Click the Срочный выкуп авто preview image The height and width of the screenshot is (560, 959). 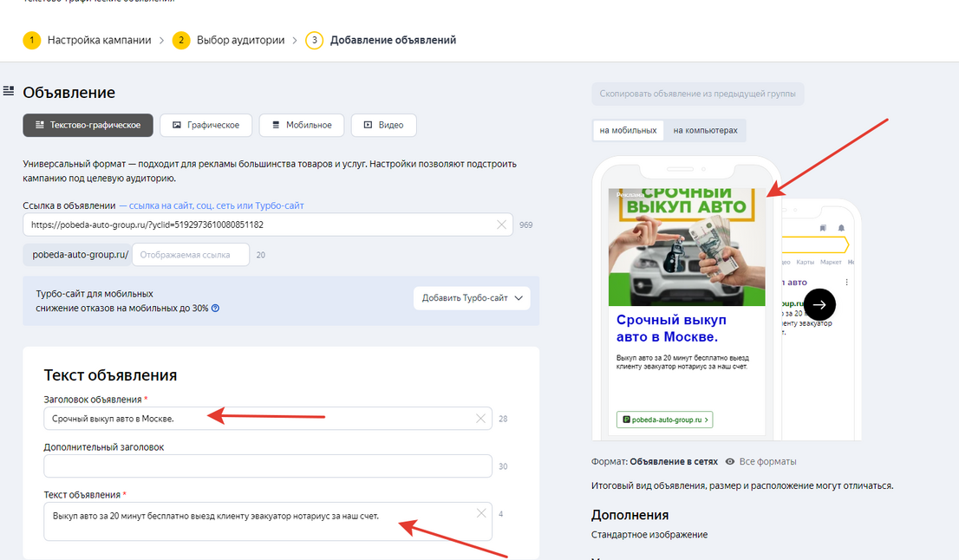point(687,247)
